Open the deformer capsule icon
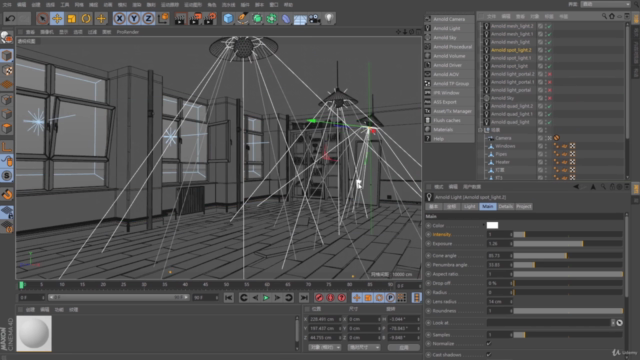Image resolution: width=640 pixels, height=360 pixels. coord(286,19)
